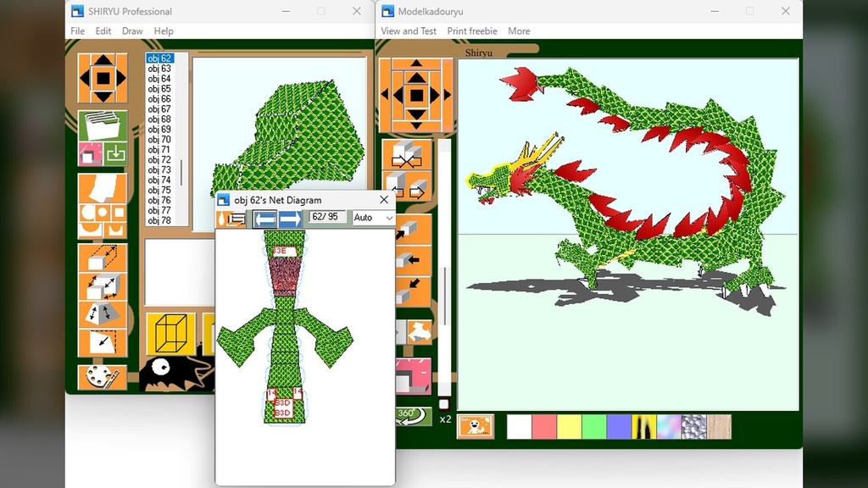Image resolution: width=868 pixels, height=488 pixels.
Task: Open the Auto dropdown in Net Diagram
Action: (374, 218)
